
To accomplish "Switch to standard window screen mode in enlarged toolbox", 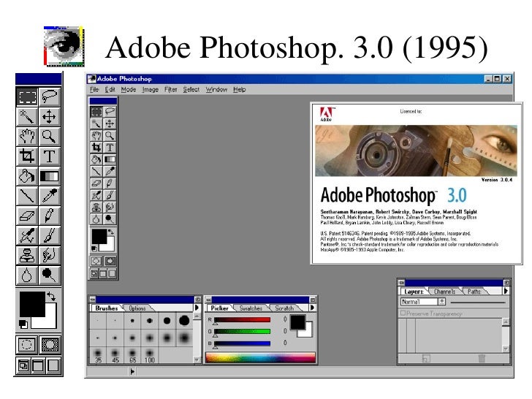I will [23, 365].
